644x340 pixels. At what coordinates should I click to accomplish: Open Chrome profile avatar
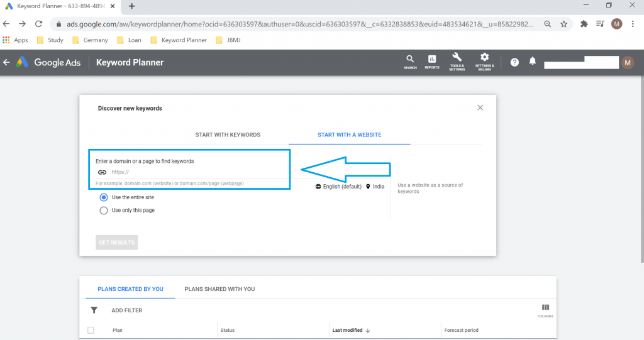[616, 24]
